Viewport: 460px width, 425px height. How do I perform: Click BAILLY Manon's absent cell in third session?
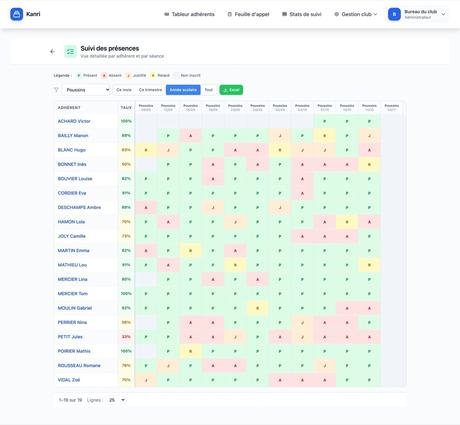[x=190, y=136]
